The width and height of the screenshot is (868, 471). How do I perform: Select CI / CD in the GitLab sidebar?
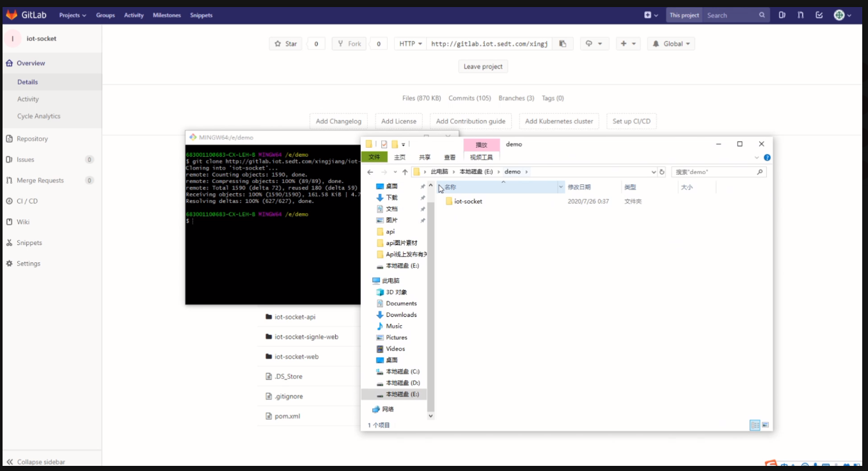coord(27,200)
